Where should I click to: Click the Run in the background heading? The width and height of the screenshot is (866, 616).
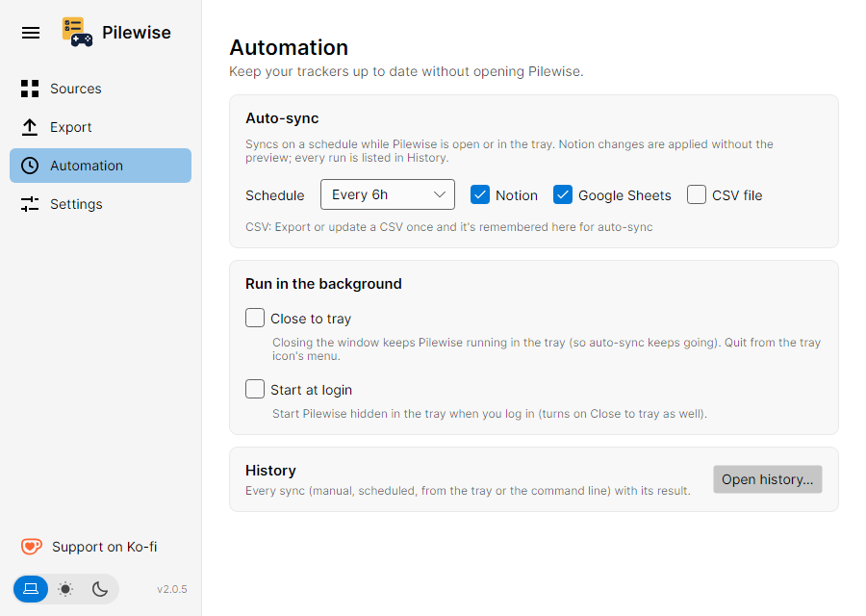click(x=323, y=284)
